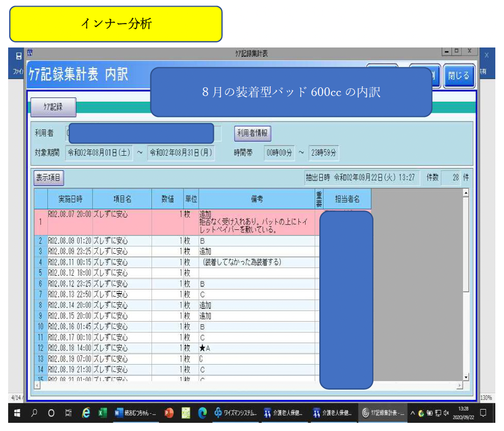Screen dimensions: 504x431
Task: Open Cortana circle icon in taskbar
Action: [x=51, y=413]
